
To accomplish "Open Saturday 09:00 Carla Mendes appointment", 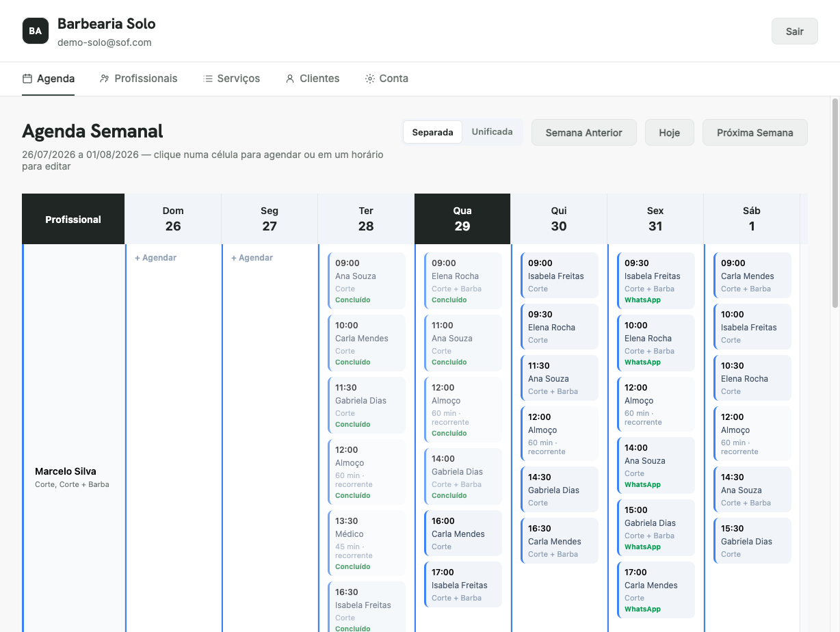I will [752, 276].
